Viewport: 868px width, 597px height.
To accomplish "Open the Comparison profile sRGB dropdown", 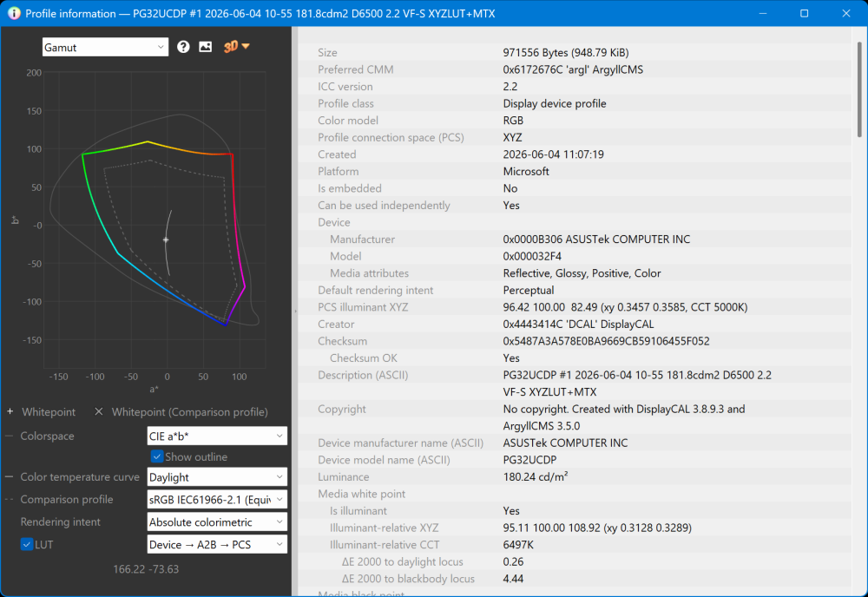I will [x=217, y=500].
